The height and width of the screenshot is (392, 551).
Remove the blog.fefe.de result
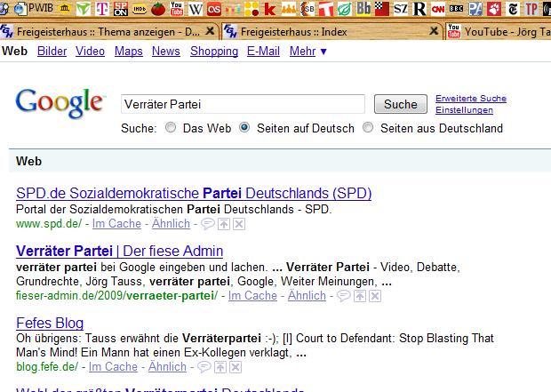coord(236,367)
